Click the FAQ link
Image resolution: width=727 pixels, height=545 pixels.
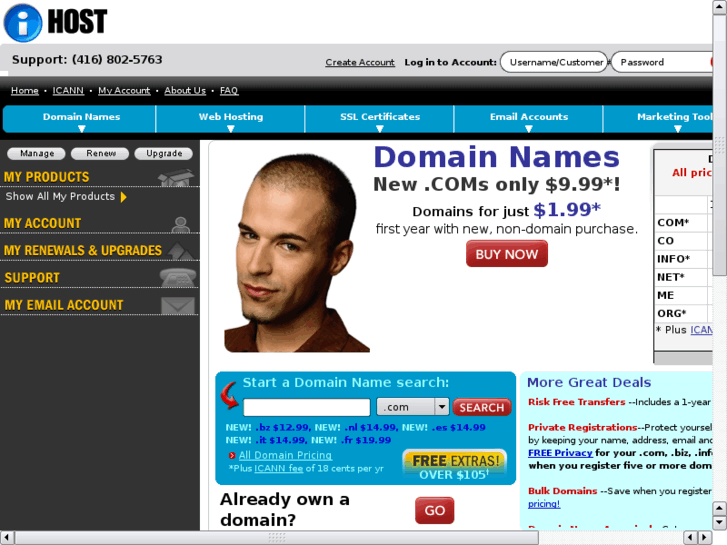pos(229,90)
